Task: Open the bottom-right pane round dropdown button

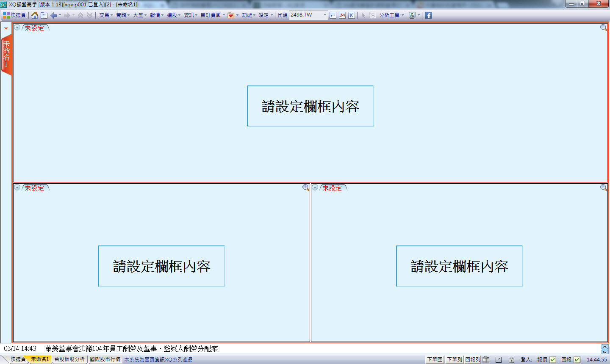Action: (x=315, y=188)
